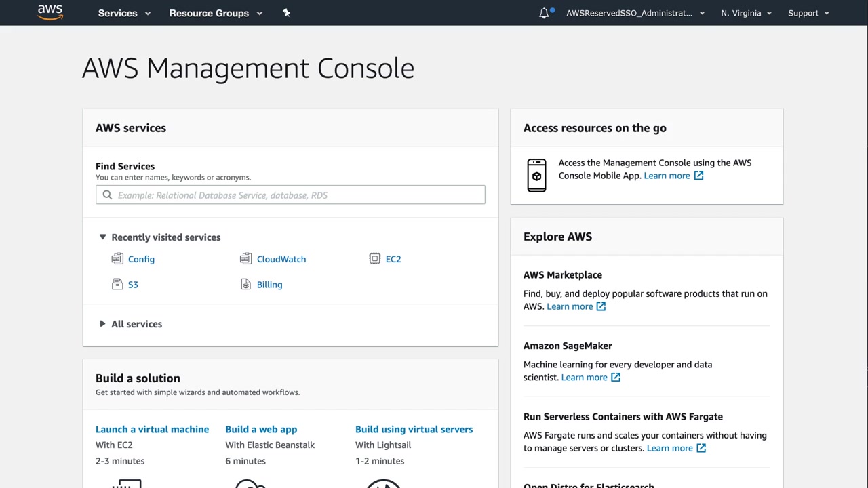Open the Services menu
This screenshot has height=488, width=868.
[x=124, y=13]
